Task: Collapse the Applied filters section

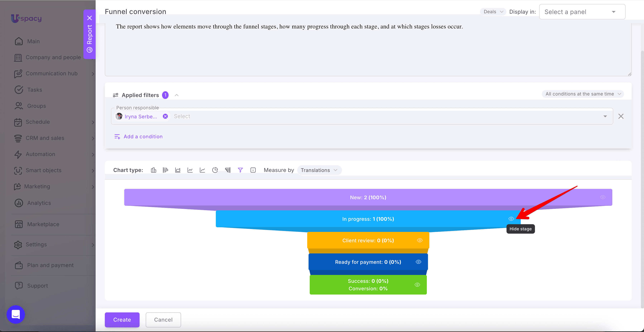Action: click(x=176, y=95)
